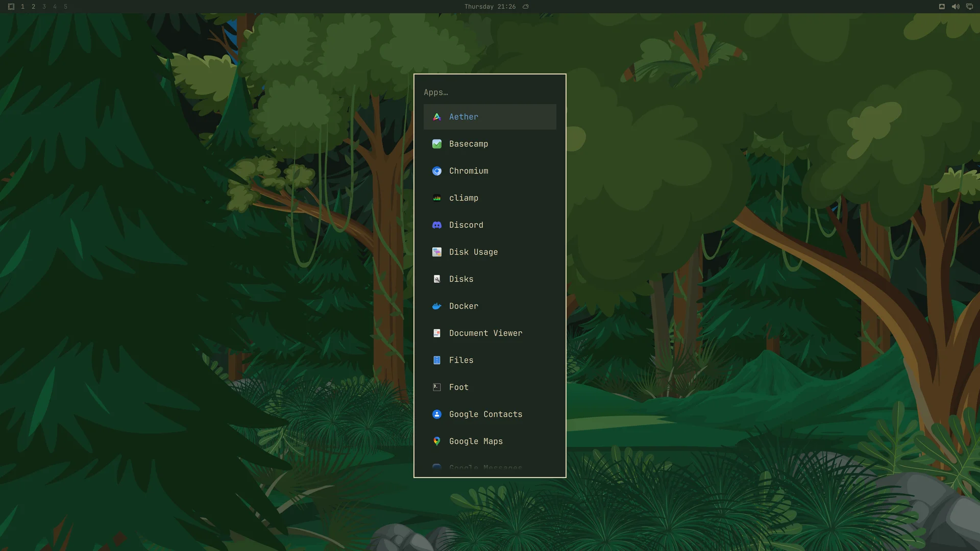Click the Google Maps pin icon
This screenshot has height=551, width=980.
[x=437, y=441]
